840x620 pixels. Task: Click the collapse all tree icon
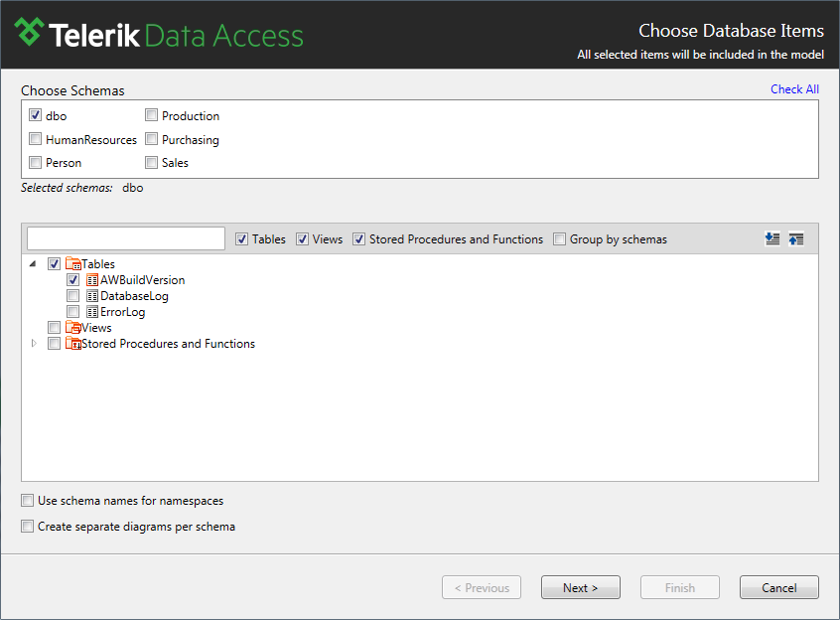click(796, 239)
